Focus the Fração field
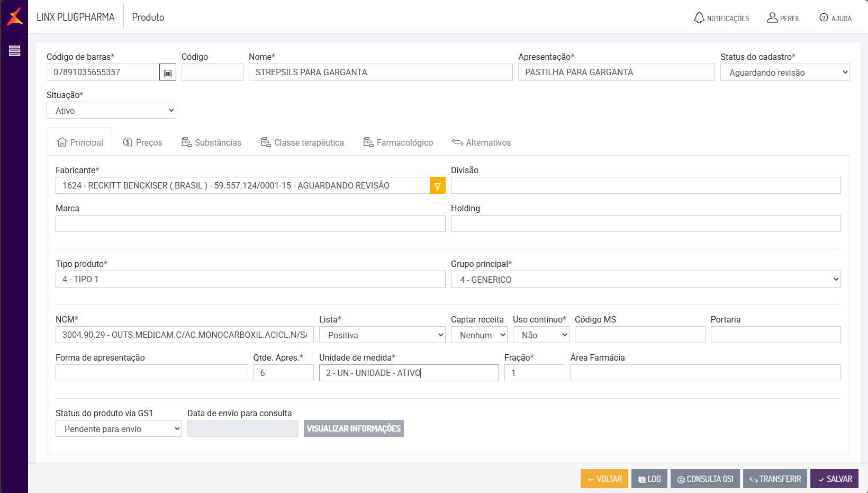The width and height of the screenshot is (868, 493). point(535,373)
